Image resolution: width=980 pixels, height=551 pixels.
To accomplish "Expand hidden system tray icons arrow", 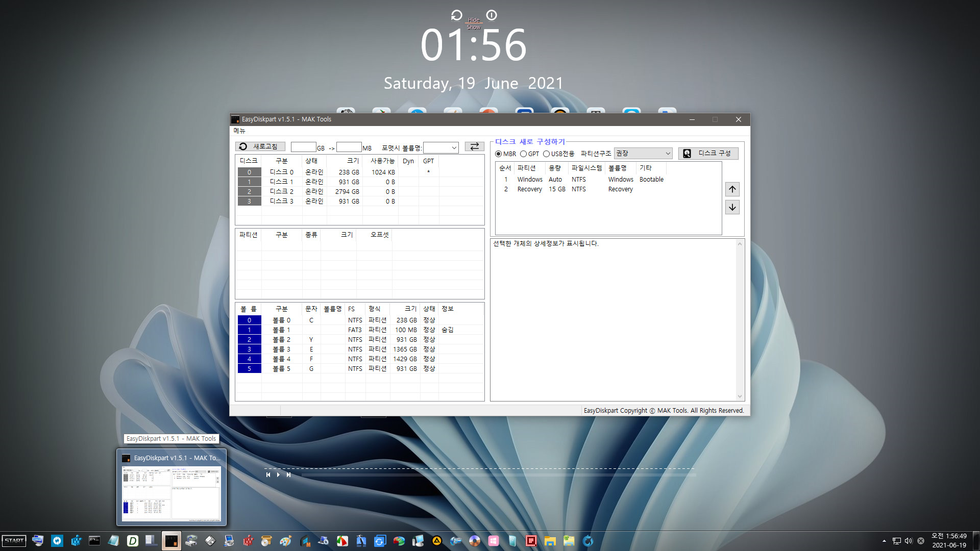I will click(884, 541).
